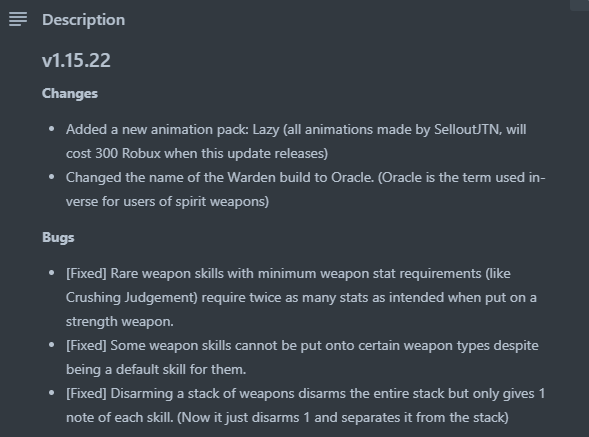Click the partially visible button at top-right corner
589x437 pixels.
[x=579, y=5]
